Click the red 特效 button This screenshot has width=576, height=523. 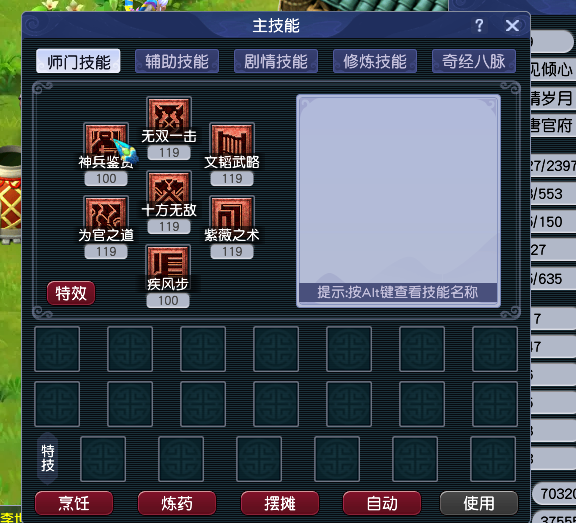(x=71, y=293)
